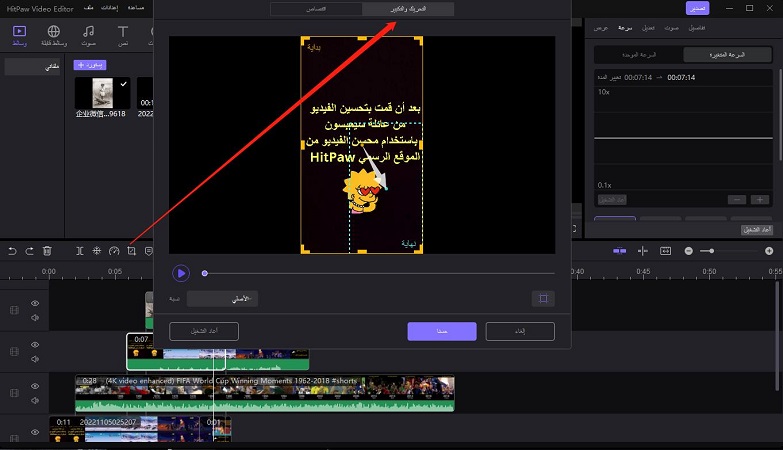Open the ملف menu
This screenshot has height=450, width=783.
(x=88, y=8)
